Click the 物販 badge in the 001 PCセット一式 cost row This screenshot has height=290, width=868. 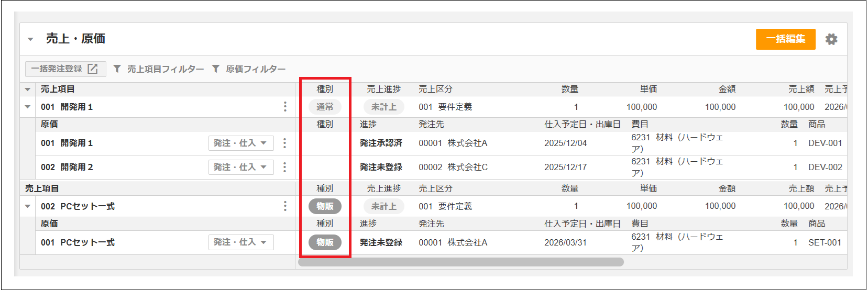(325, 242)
